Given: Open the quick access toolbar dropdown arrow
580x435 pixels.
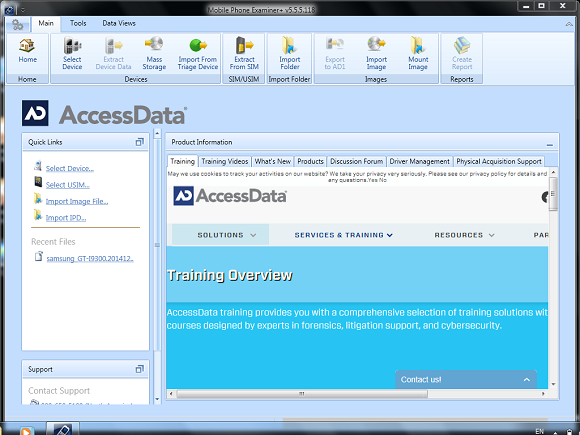Looking at the screenshot, I should (23, 10).
